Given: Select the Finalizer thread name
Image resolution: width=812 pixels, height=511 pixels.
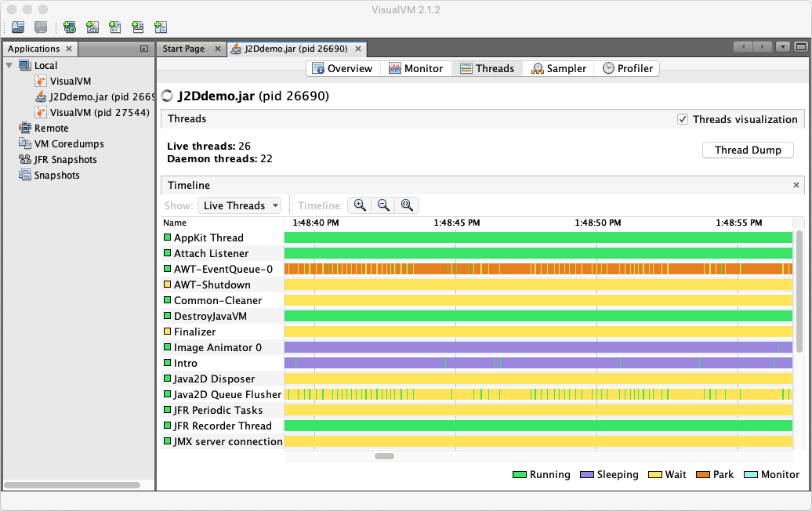Looking at the screenshot, I should pyautogui.click(x=194, y=332).
